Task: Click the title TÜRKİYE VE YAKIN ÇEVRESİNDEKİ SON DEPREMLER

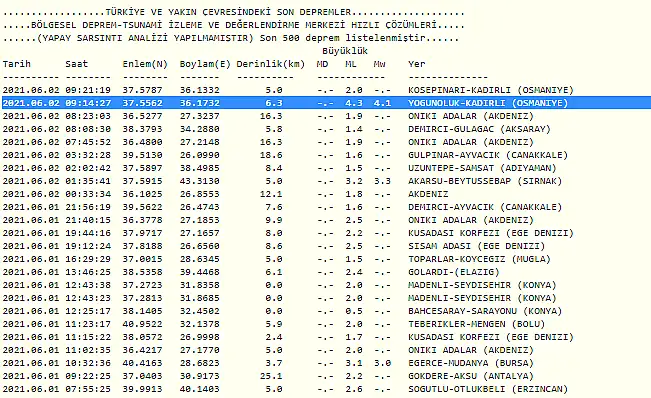Action: click(228, 12)
